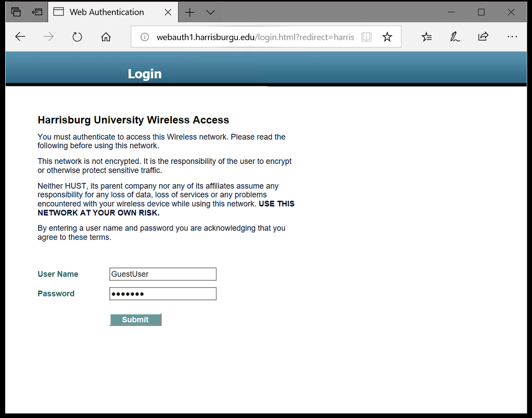Close the browser window

(x=511, y=12)
